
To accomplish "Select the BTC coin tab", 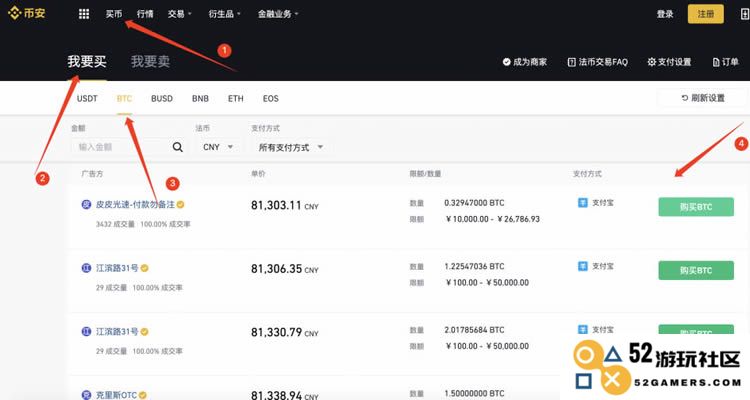I will pos(124,99).
